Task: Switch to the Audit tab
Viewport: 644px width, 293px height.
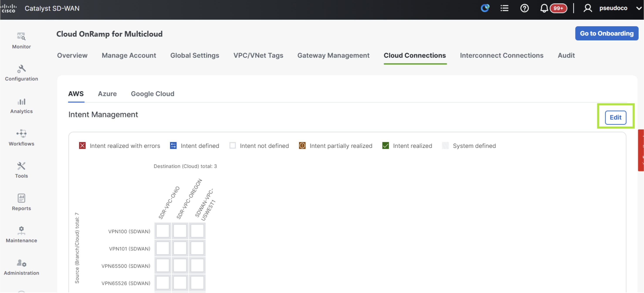Action: [x=566, y=56]
